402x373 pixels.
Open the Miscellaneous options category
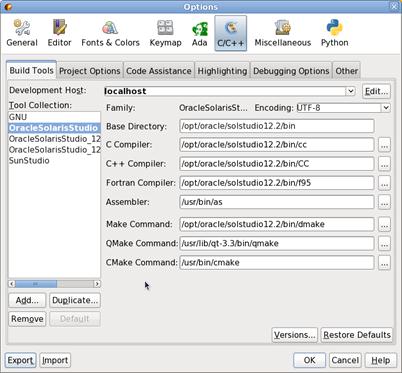tap(283, 33)
